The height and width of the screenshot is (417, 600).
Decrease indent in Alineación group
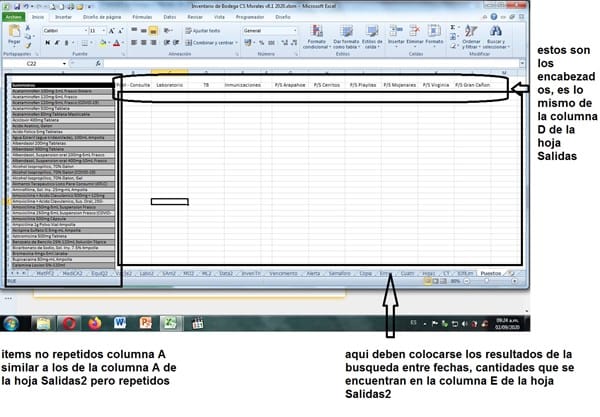coord(167,43)
